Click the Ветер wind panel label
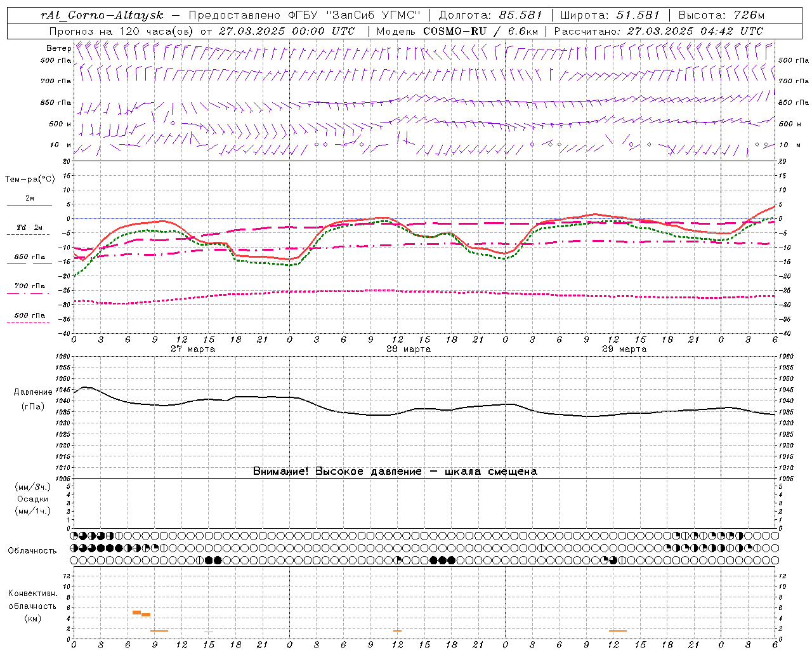The height and width of the screenshot is (650, 812). click(x=58, y=48)
